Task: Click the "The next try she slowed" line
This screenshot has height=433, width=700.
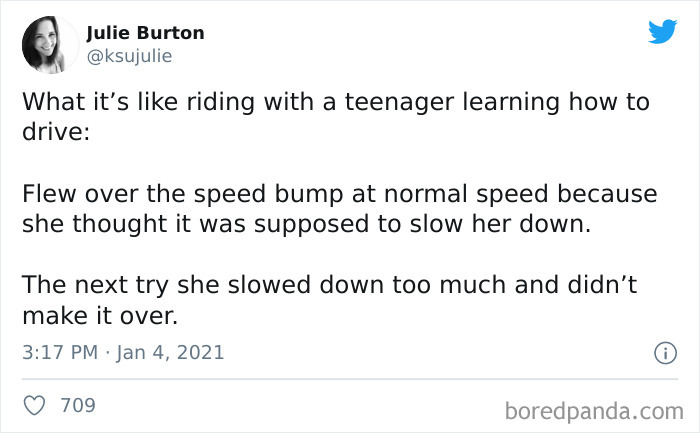Action: point(329,285)
